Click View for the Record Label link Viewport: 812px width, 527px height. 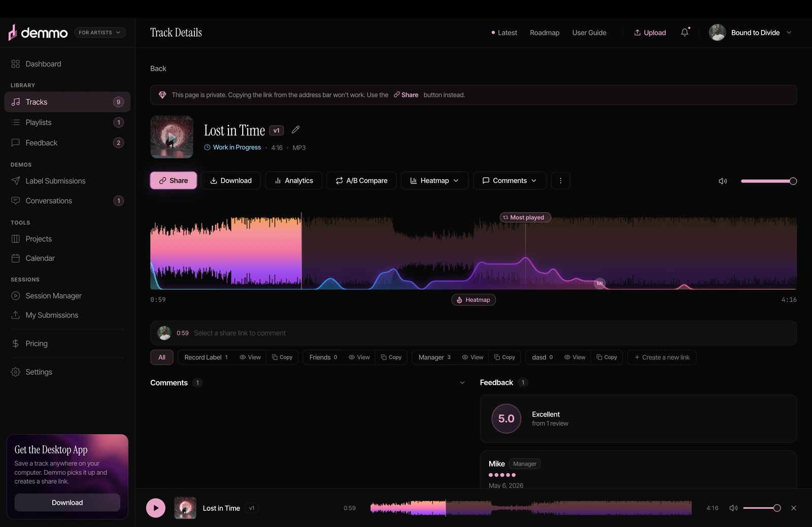pyautogui.click(x=250, y=357)
